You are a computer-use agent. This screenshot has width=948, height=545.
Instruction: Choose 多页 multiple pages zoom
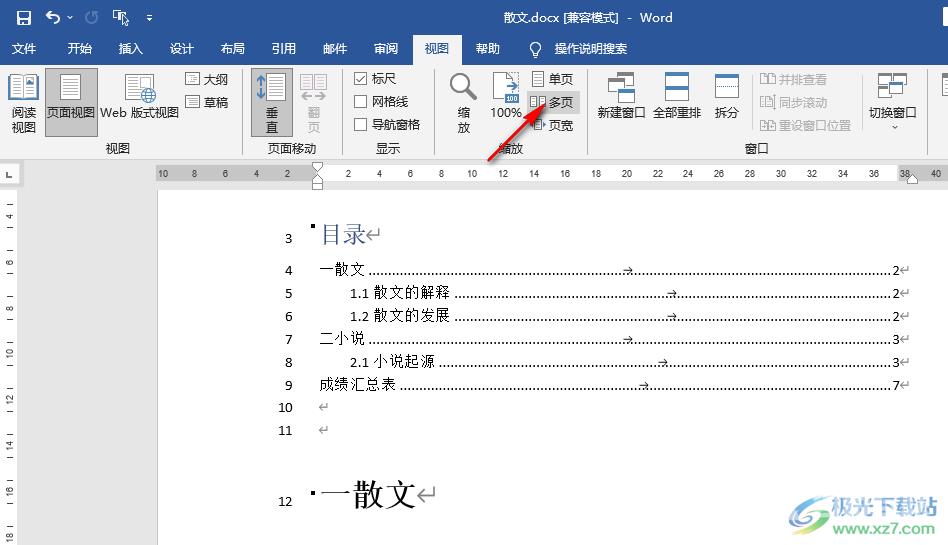tap(553, 102)
